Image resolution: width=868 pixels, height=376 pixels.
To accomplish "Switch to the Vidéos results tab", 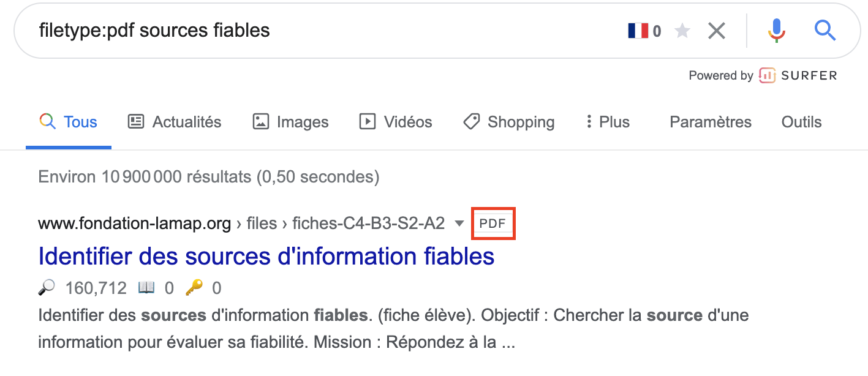I will (x=395, y=122).
